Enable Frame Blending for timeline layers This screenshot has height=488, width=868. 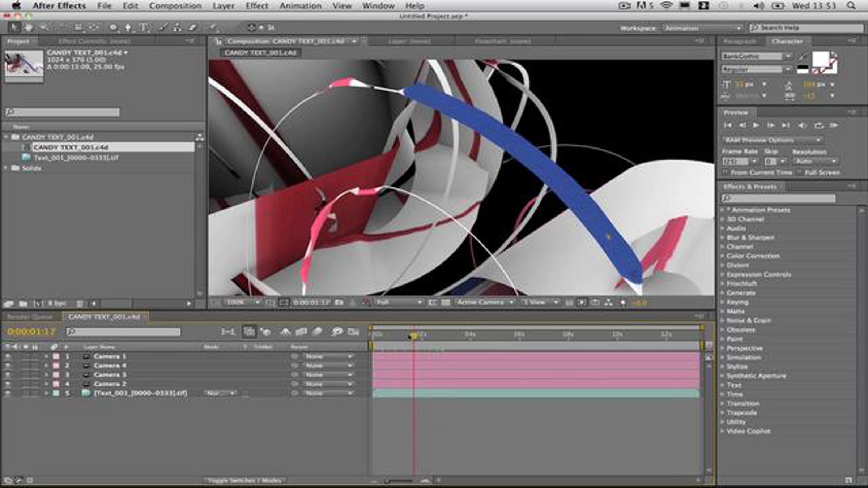click(301, 331)
